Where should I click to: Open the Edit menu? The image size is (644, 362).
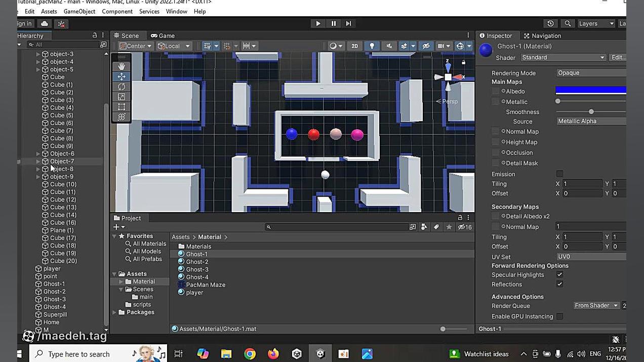29,11
